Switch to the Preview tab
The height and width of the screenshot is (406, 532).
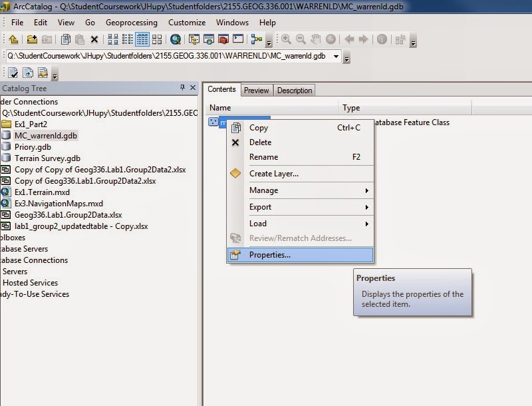click(257, 91)
